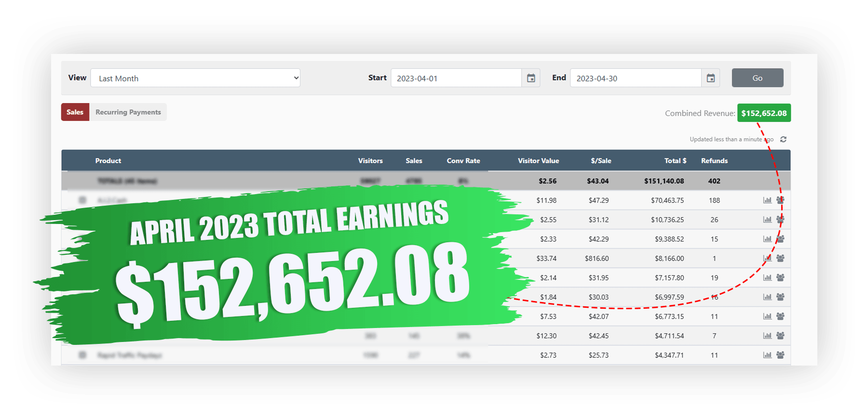Click the users icon for the $8,166.00 row
Image resolution: width=868 pixels, height=420 pixels.
tap(780, 258)
